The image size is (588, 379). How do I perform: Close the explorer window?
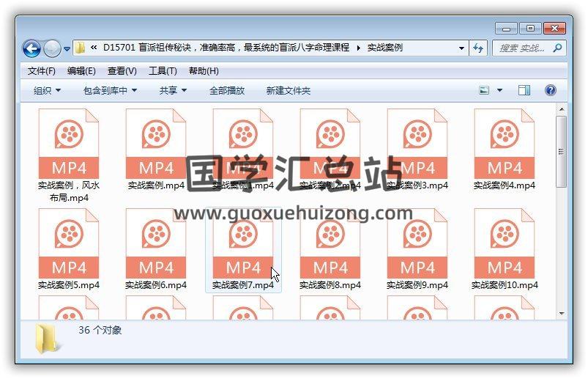pos(554,29)
